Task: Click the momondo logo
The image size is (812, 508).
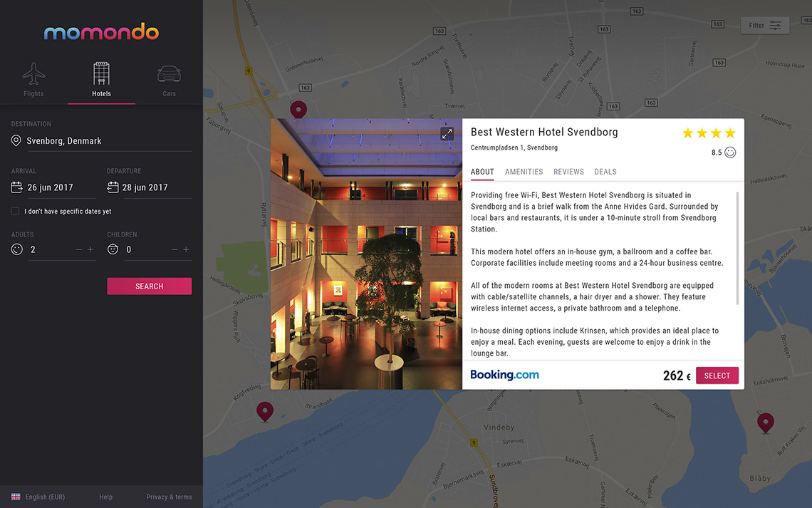Action: 101,32
